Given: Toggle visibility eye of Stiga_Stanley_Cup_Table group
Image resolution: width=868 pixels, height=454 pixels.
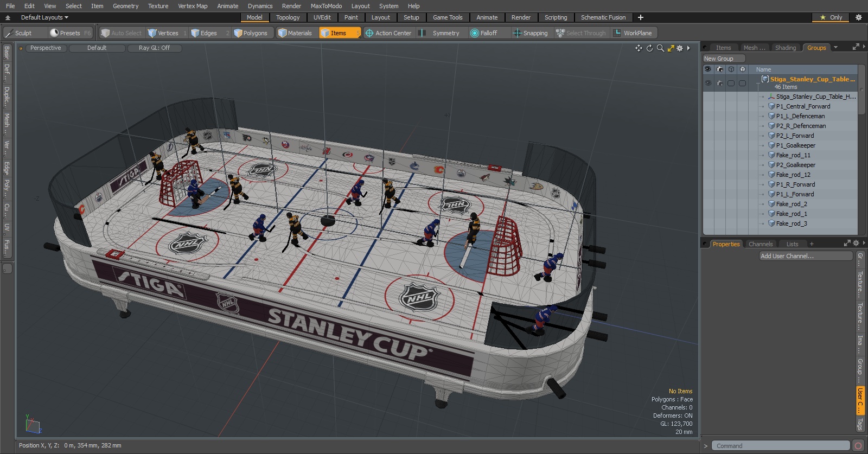Looking at the screenshot, I should (708, 83).
